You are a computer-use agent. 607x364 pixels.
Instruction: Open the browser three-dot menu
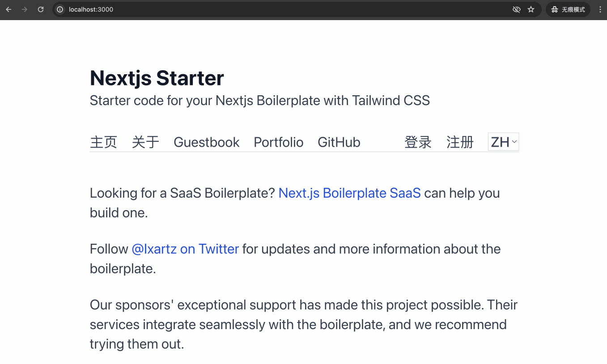click(600, 9)
